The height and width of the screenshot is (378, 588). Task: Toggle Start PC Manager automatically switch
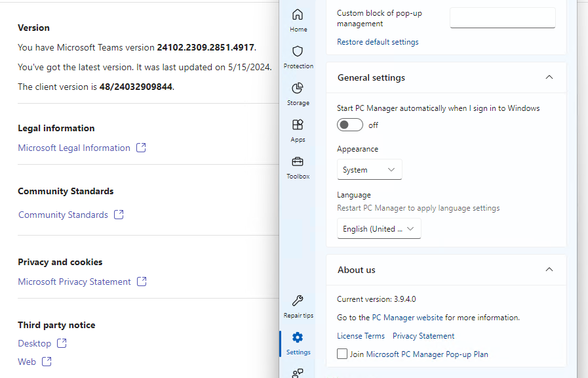(349, 125)
